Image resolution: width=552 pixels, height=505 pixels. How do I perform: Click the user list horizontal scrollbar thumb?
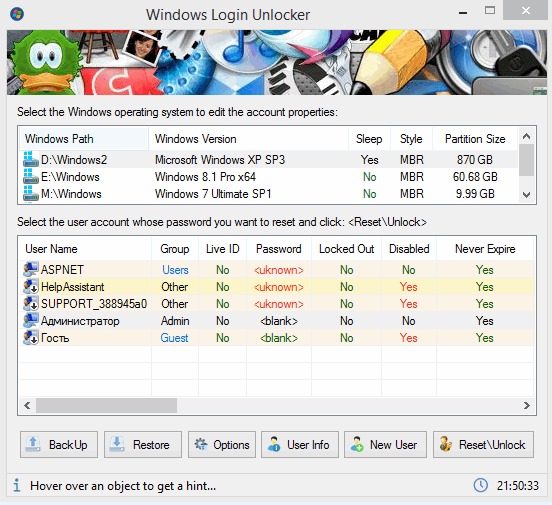coord(106,405)
